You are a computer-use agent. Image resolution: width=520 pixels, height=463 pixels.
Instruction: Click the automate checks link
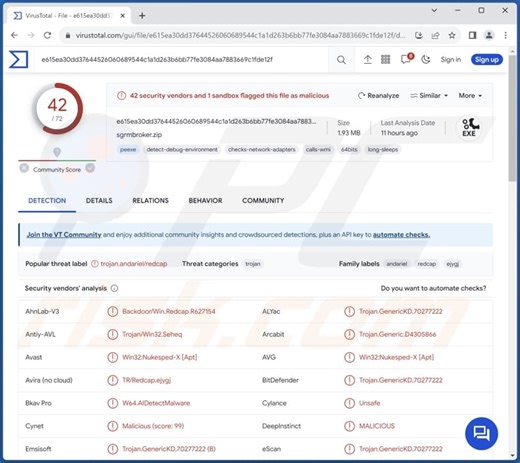pos(401,235)
